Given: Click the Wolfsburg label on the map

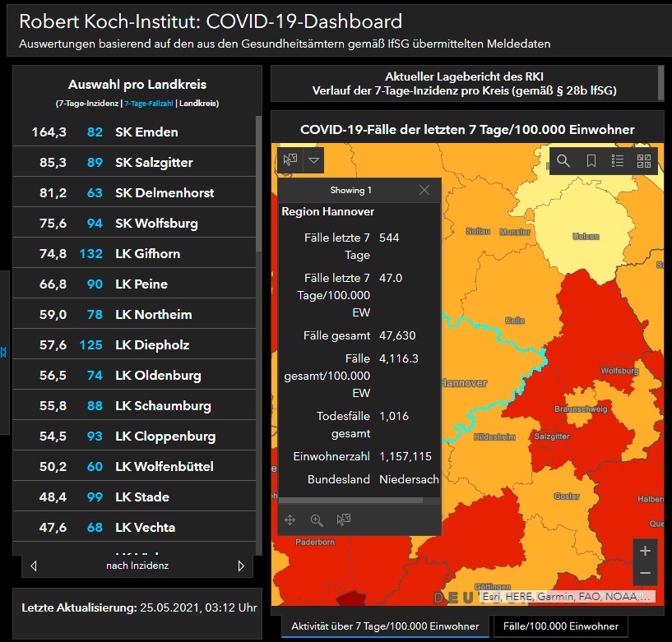Looking at the screenshot, I should tap(619, 371).
